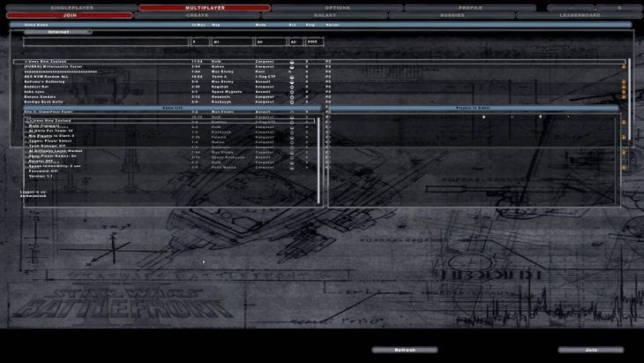Select the Join sub-tab
644x363 pixels.
click(x=70, y=15)
